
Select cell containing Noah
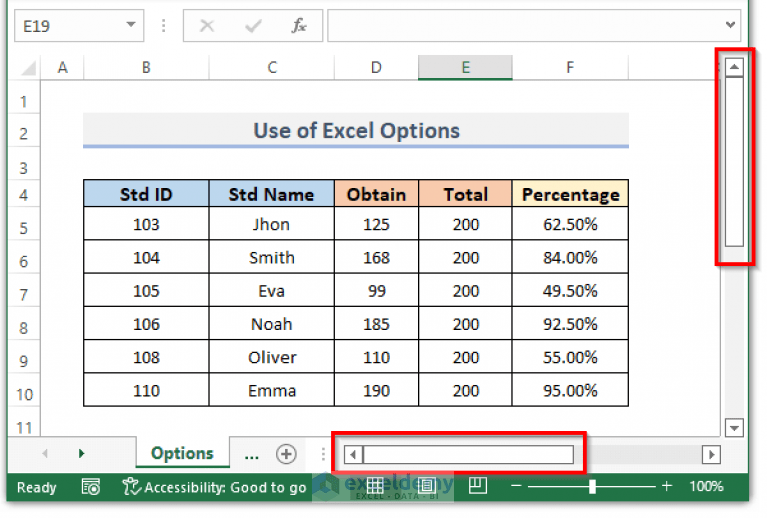coord(272,325)
